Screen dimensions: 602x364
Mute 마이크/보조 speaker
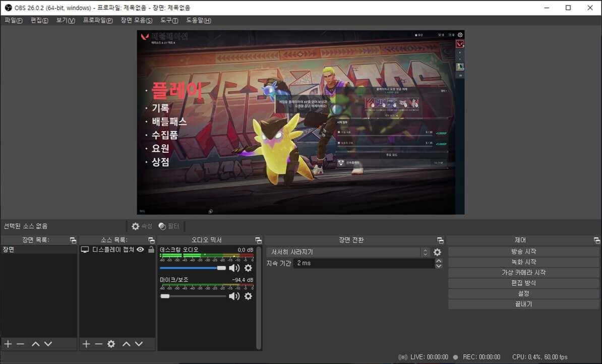[x=234, y=296]
